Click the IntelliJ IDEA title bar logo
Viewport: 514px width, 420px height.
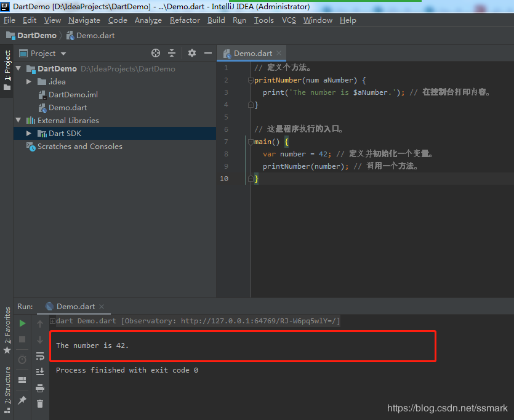click(x=6, y=7)
